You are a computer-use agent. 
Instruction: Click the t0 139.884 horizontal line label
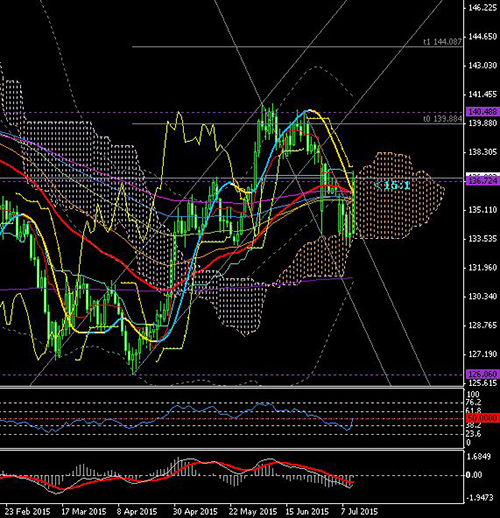click(442, 119)
